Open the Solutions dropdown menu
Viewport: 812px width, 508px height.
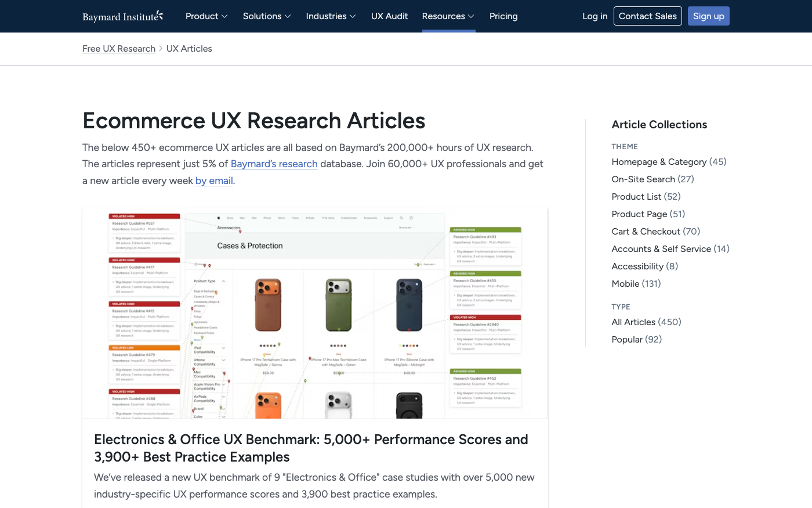(x=267, y=16)
